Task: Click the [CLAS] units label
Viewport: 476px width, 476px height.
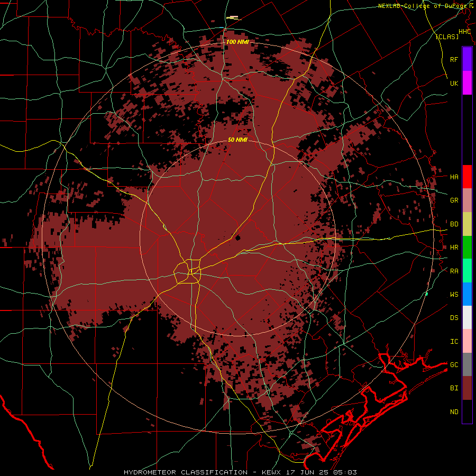Action: [x=447, y=36]
